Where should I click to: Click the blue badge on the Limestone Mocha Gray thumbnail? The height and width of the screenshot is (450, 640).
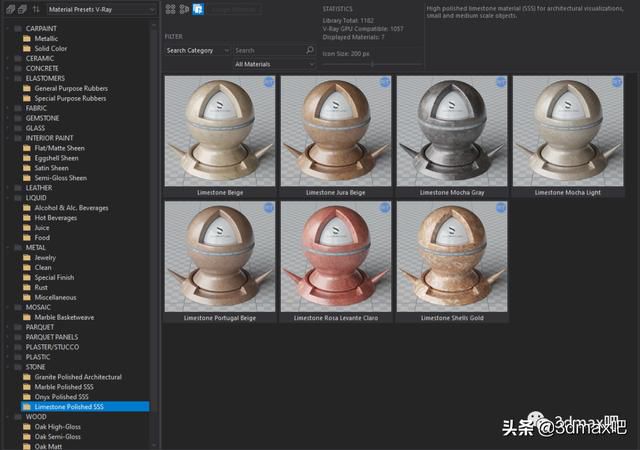click(x=501, y=82)
